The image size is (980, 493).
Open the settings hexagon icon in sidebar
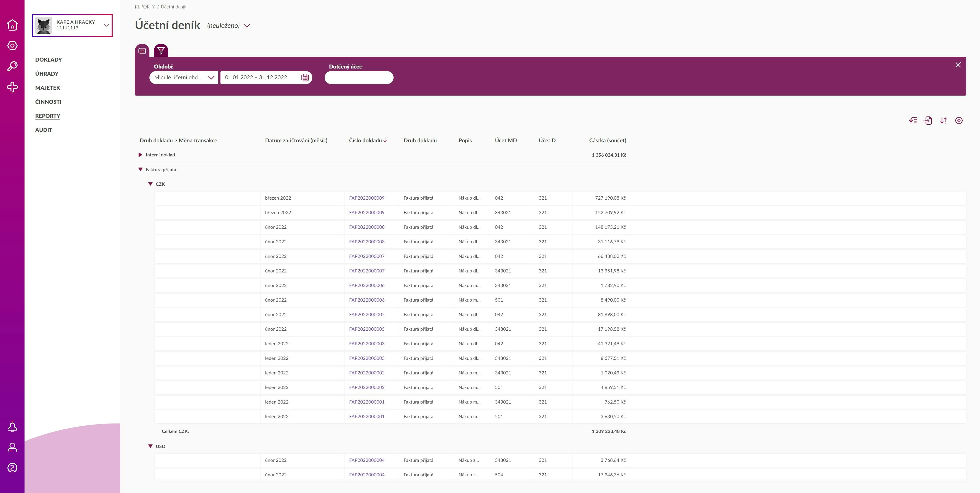click(x=12, y=46)
